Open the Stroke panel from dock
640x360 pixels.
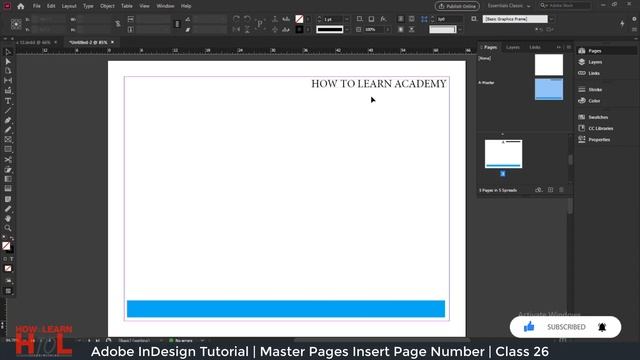click(591, 89)
